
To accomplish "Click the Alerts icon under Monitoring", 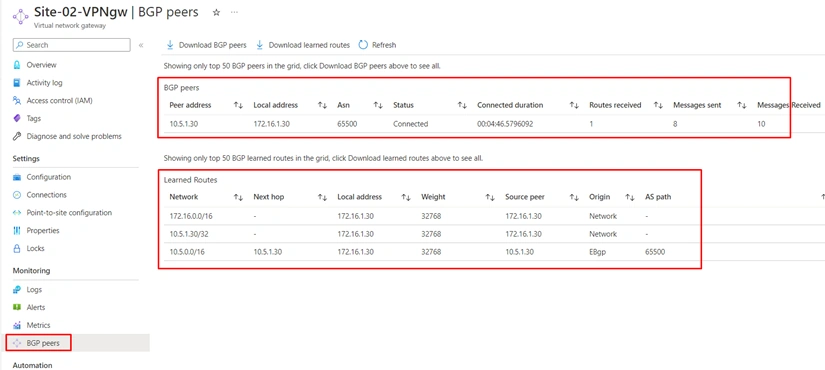I will [17, 307].
